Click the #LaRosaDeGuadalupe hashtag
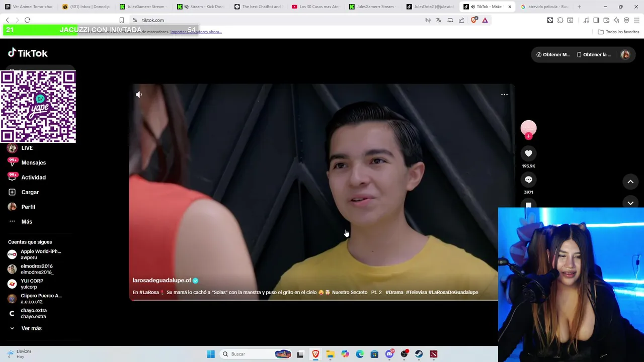644x362 pixels. click(453, 292)
